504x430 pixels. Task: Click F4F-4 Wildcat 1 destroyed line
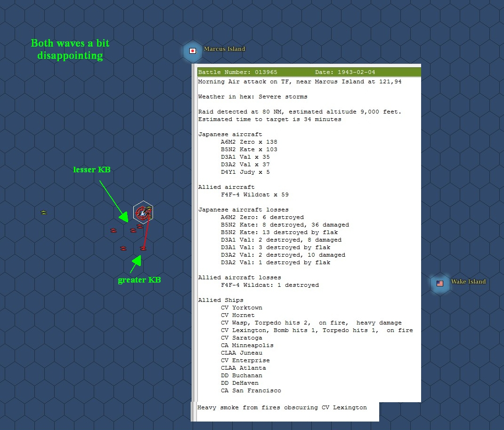tap(270, 285)
